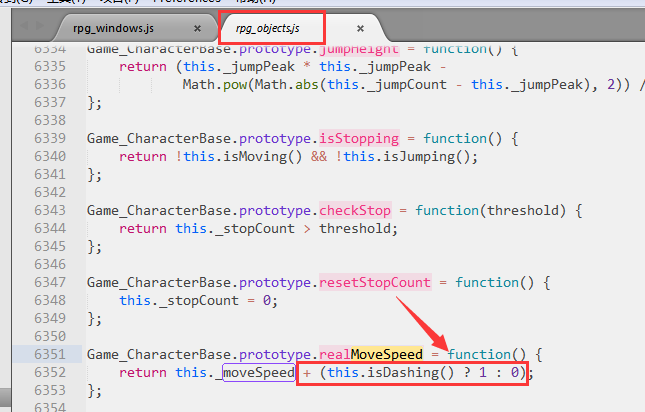Click the function keyword on line 6351
The width and height of the screenshot is (645, 412).
pos(479,354)
